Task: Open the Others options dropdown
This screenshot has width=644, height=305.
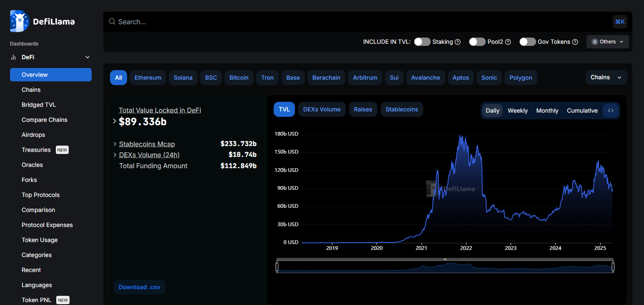Action: 607,42
